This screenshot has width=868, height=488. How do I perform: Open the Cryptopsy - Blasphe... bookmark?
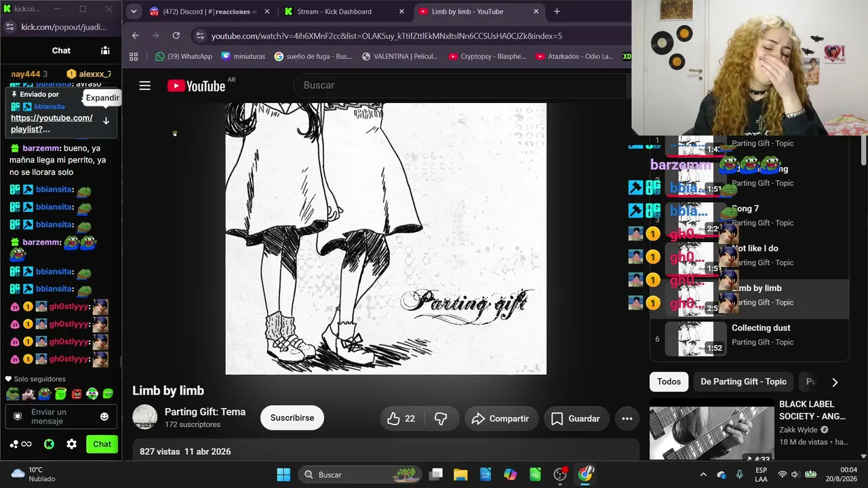pyautogui.click(x=487, y=56)
